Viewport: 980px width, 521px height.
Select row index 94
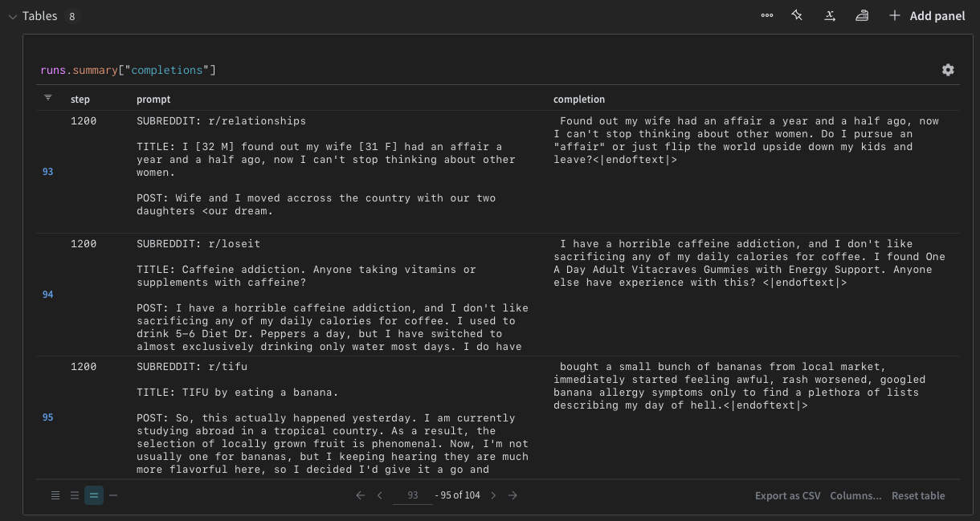[47, 294]
